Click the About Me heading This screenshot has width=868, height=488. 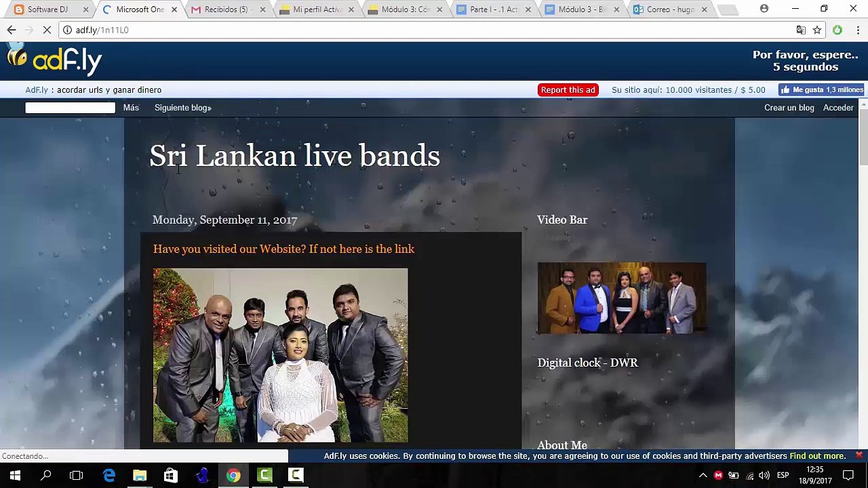[x=562, y=445]
